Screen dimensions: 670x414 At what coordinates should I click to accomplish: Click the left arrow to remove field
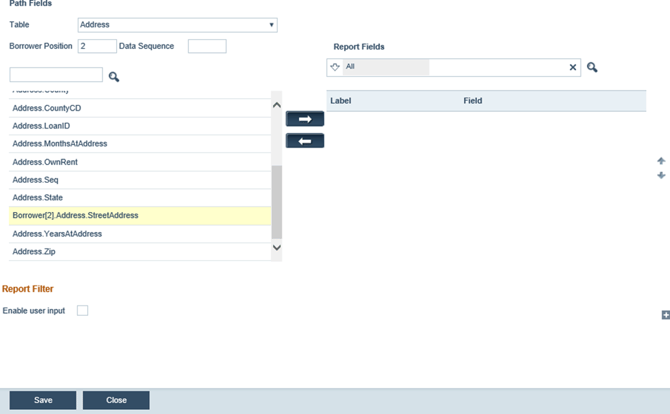click(305, 141)
